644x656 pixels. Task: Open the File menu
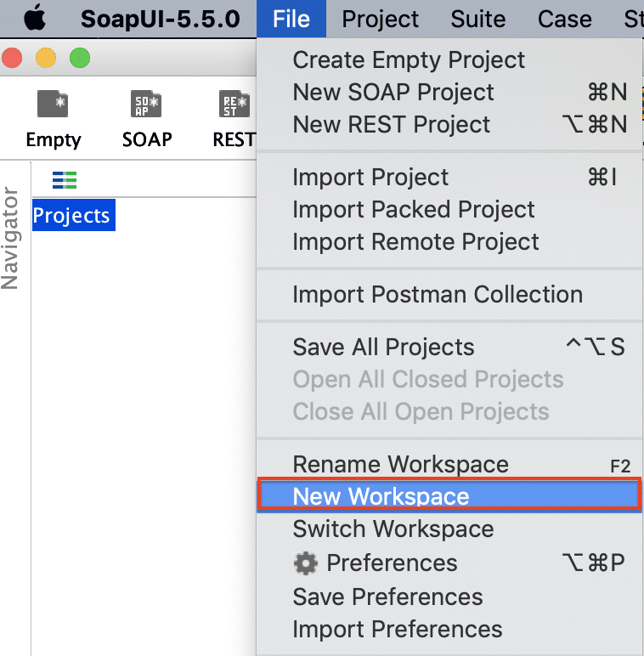(291, 19)
